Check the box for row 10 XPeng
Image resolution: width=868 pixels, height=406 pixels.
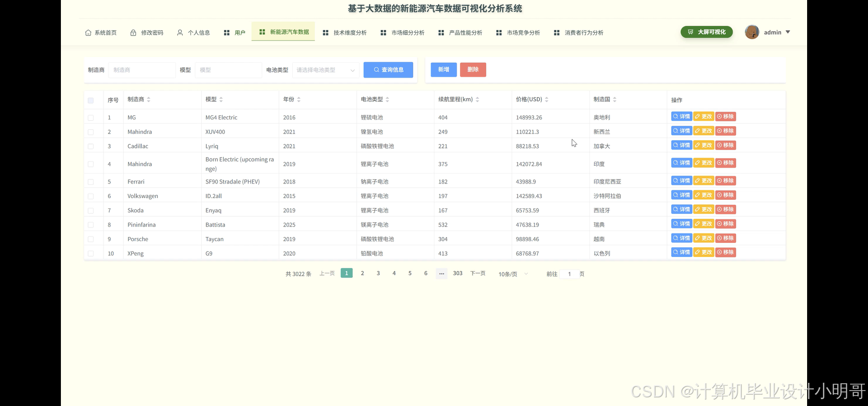(91, 253)
